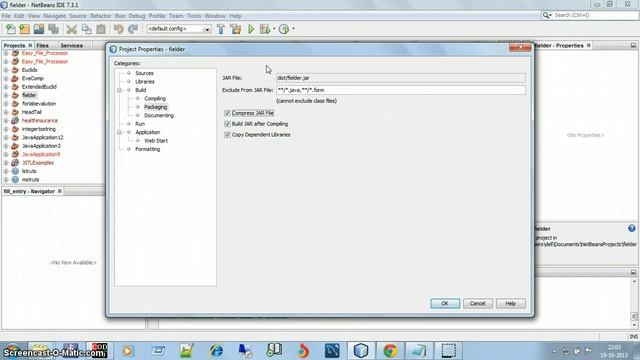Open Google Chrome from the taskbar

pos(390,351)
